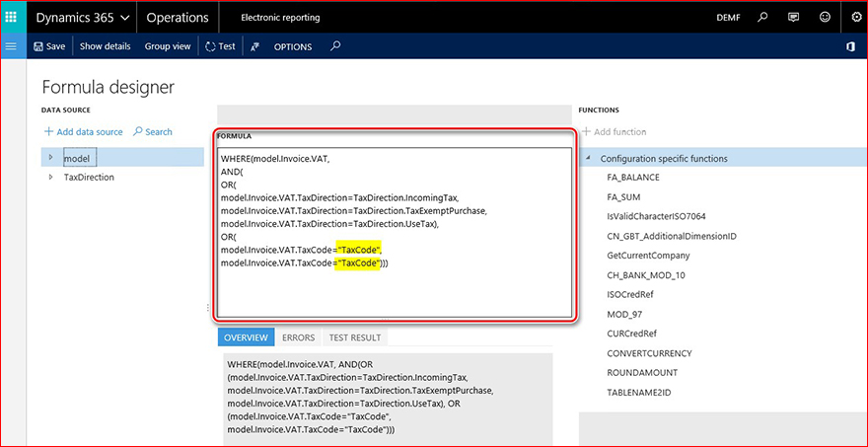Select the IsValidCharacterISO7064 function
868x447 pixels.
tap(657, 216)
